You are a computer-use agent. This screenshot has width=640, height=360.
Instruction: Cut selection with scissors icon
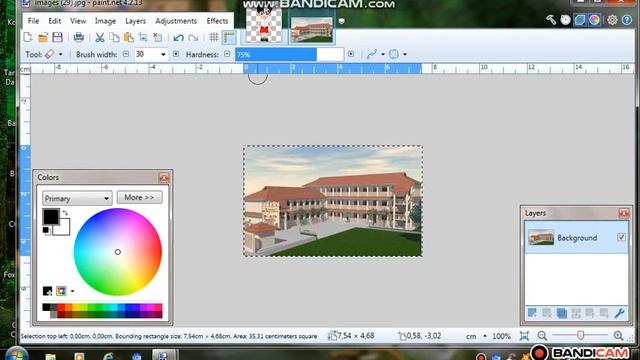tap(100, 38)
